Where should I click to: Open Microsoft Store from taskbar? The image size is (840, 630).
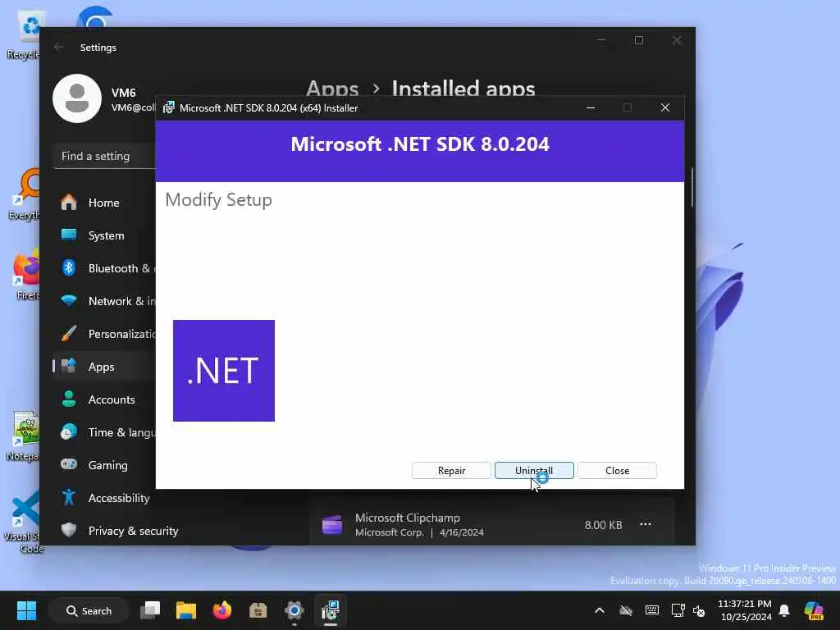[258, 610]
